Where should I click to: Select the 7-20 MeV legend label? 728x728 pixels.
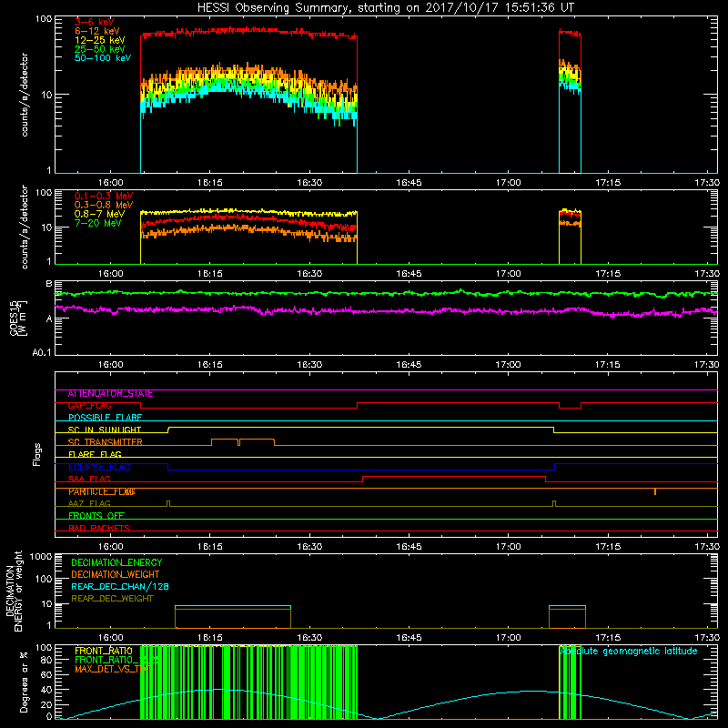[97, 223]
